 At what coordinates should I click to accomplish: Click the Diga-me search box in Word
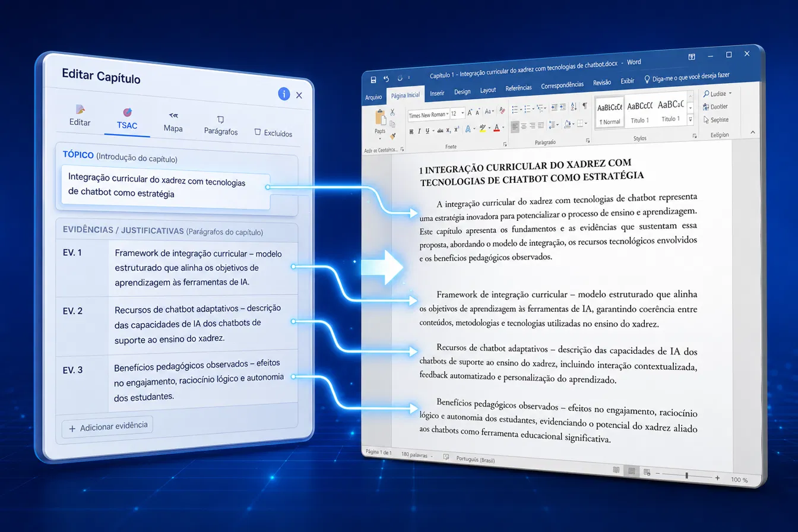(686, 77)
